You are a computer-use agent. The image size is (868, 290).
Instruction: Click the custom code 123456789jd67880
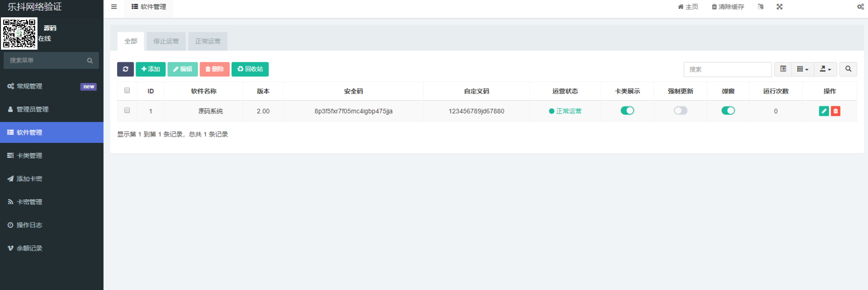pyautogui.click(x=476, y=111)
